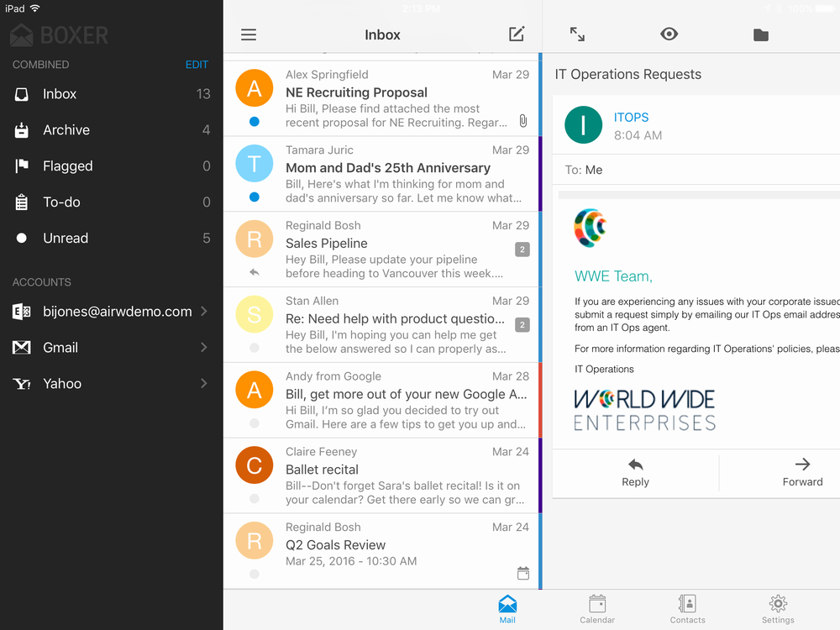The image size is (840, 630).
Task: Click calendar invite icon on Q2 Goals Review
Action: pos(522,573)
